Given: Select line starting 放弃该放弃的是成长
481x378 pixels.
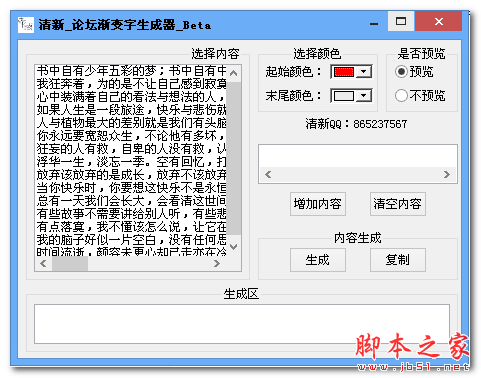Looking at the screenshot, I should pyautogui.click(x=131, y=174).
